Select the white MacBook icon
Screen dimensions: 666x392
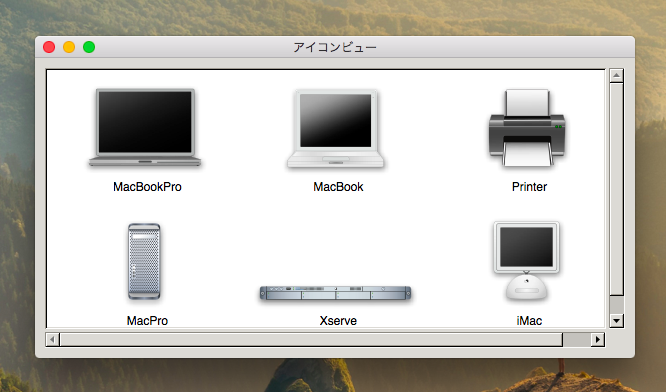(x=336, y=129)
